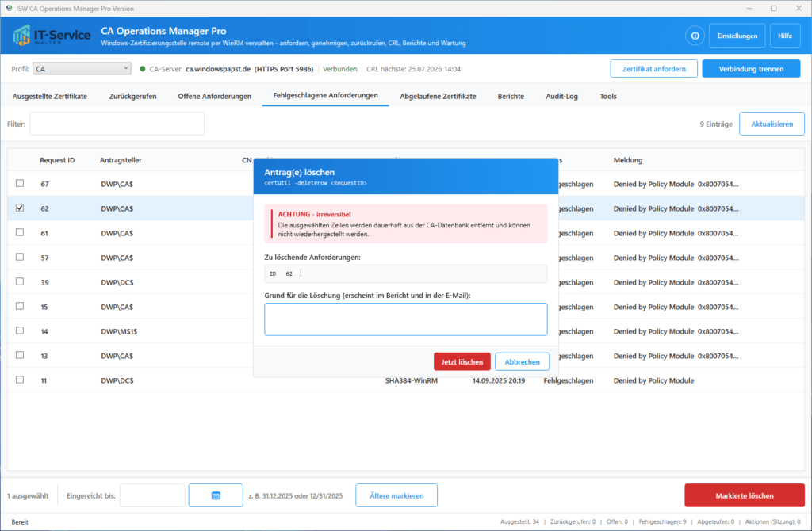Expand the Profil CA dropdown

[82, 68]
